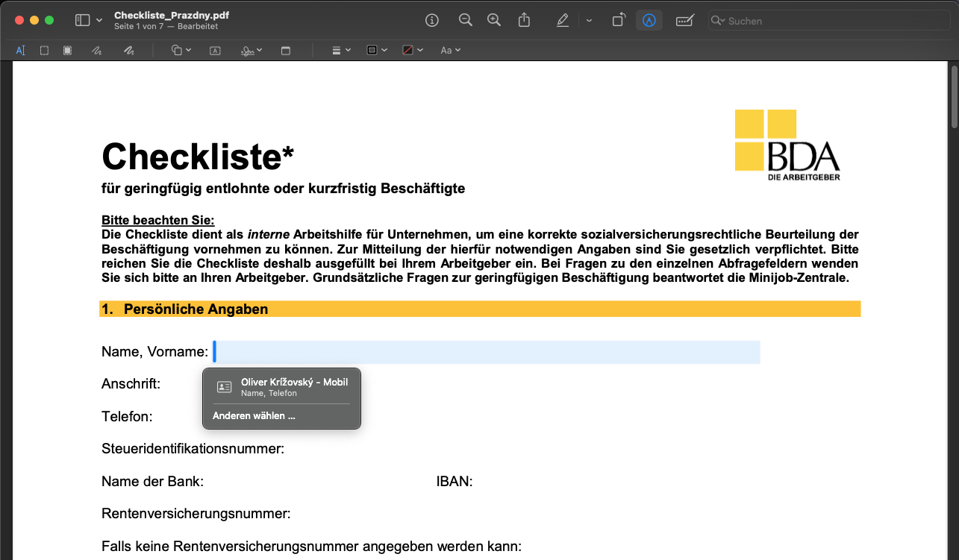Image resolution: width=959 pixels, height=560 pixels.
Task: Click the Suchen search field
Action: 828,21
